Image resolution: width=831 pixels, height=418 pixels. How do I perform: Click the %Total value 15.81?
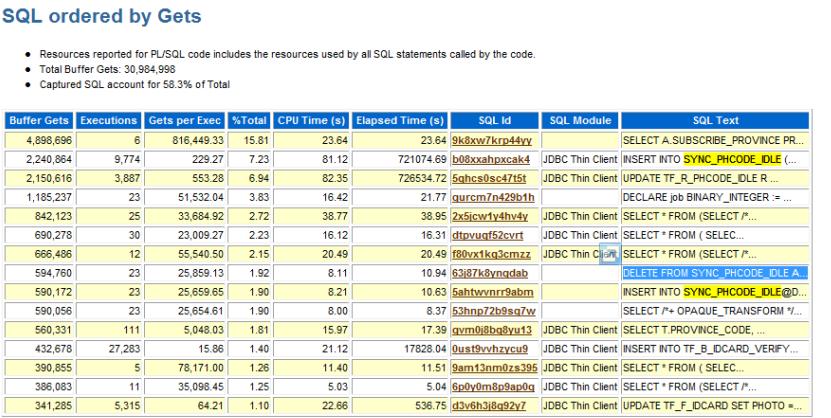(259, 140)
